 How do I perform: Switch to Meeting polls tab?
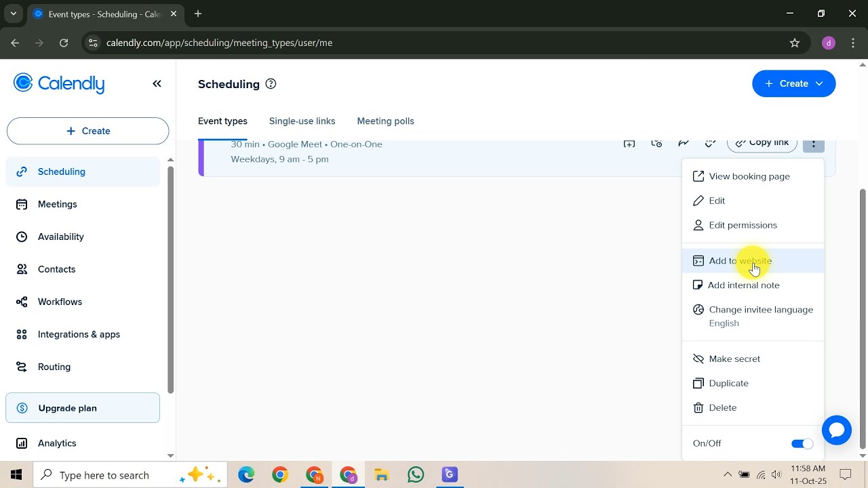[385, 121]
